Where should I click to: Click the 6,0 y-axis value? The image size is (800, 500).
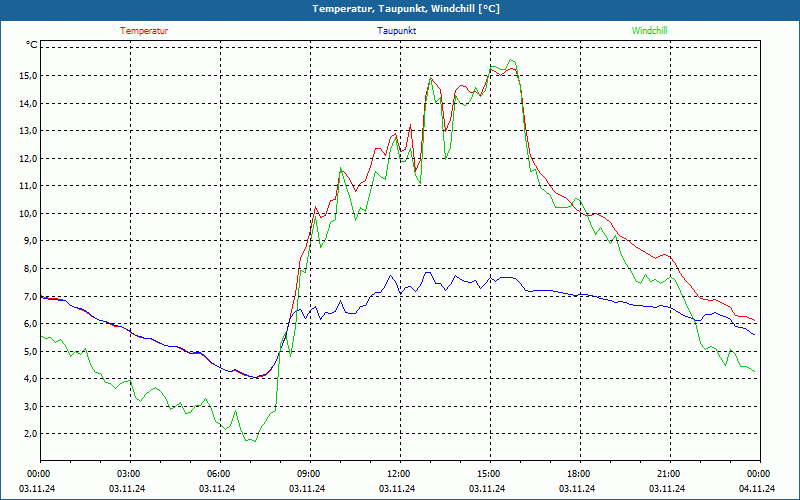tap(31, 323)
